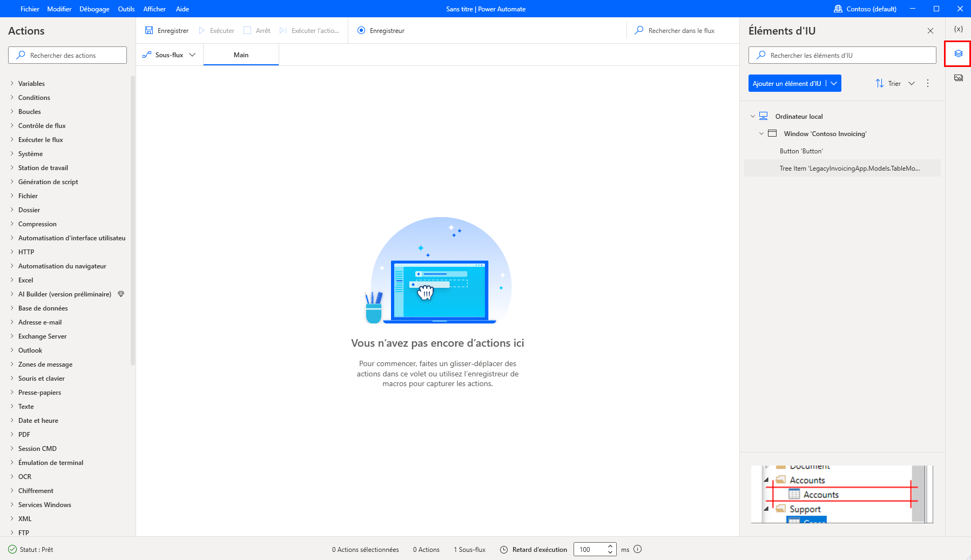
Task: Open the Fichier menu
Action: [29, 9]
